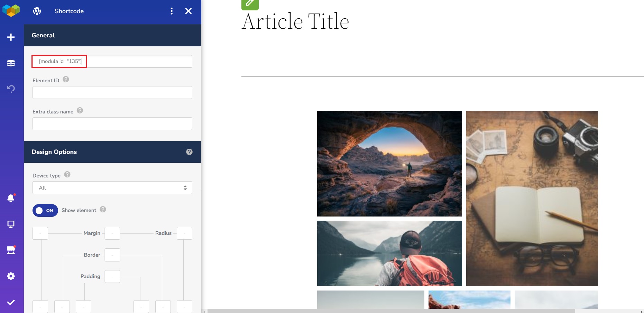Collapse the Design Options section header
This screenshot has height=313, width=644.
point(104,152)
